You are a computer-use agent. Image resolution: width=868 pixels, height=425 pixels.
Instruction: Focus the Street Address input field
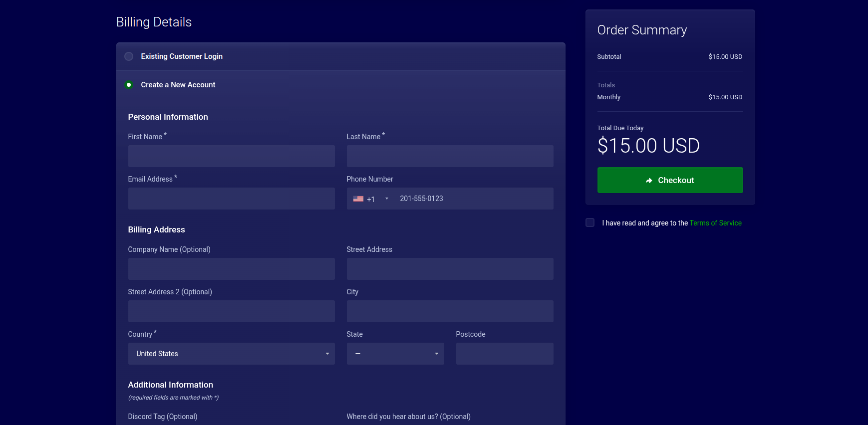450,269
